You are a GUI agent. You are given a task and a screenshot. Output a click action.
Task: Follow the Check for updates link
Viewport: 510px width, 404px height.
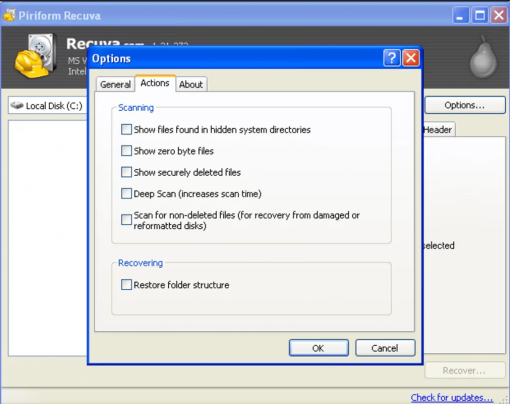452,397
